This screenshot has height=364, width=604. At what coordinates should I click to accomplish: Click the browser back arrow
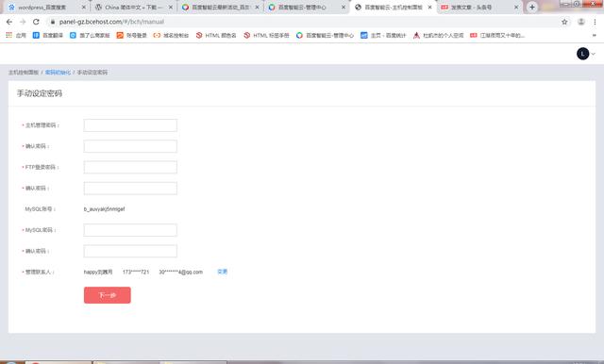9,22
